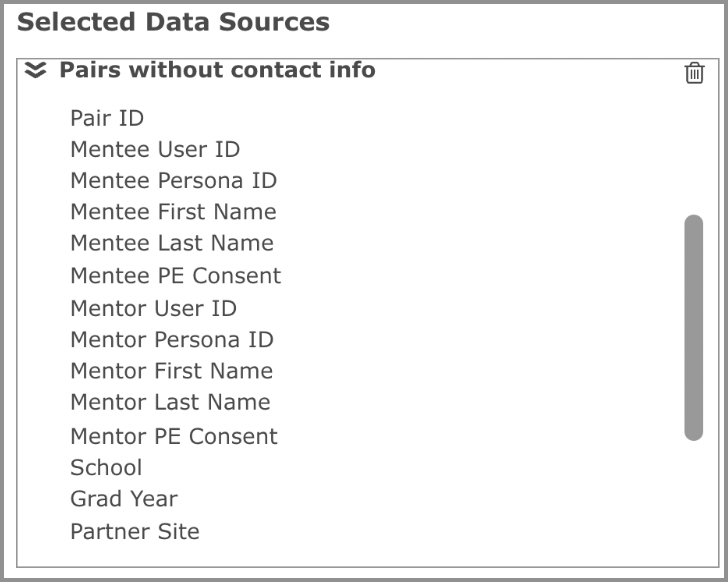This screenshot has width=728, height=582.
Task: Delete the Pairs without contact info source
Action: (694, 73)
